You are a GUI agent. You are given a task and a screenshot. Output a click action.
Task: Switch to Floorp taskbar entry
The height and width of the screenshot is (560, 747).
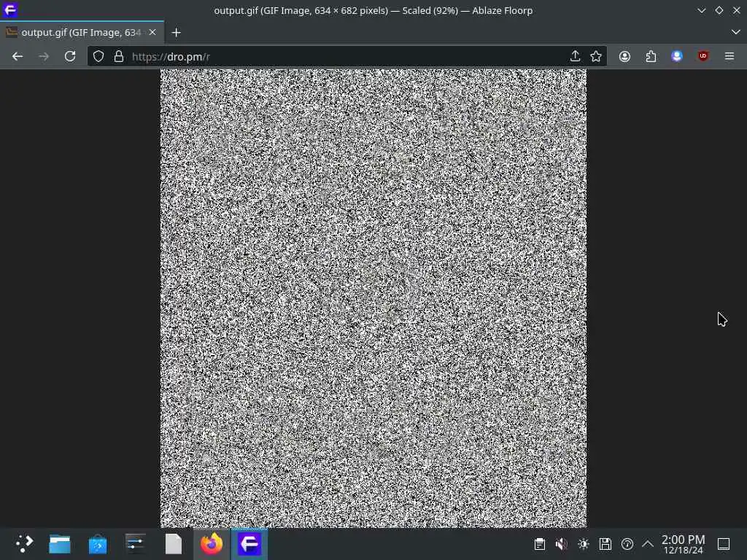pos(249,544)
